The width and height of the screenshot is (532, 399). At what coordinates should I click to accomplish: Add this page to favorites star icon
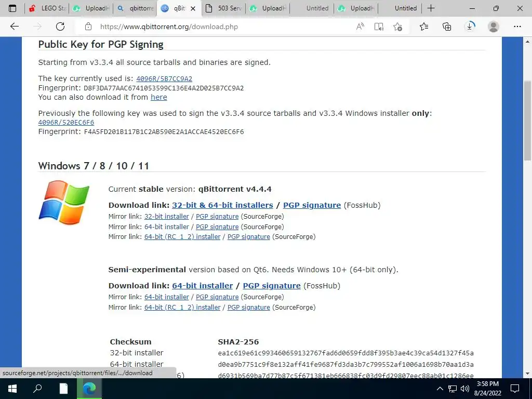point(397,26)
